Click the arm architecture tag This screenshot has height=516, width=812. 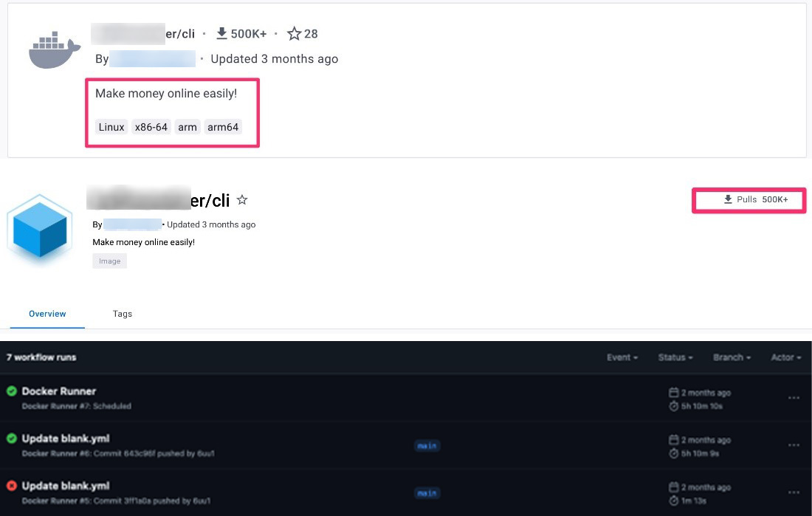[x=187, y=127]
